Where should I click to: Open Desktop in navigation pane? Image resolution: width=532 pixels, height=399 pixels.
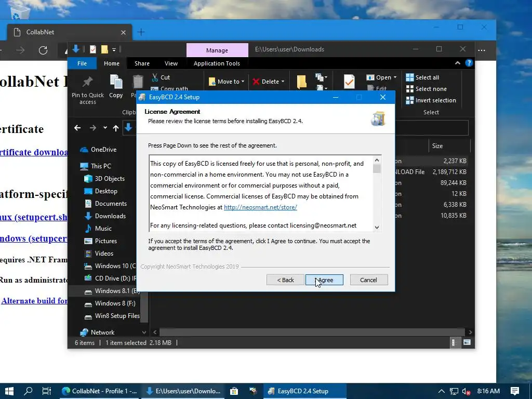click(101, 191)
